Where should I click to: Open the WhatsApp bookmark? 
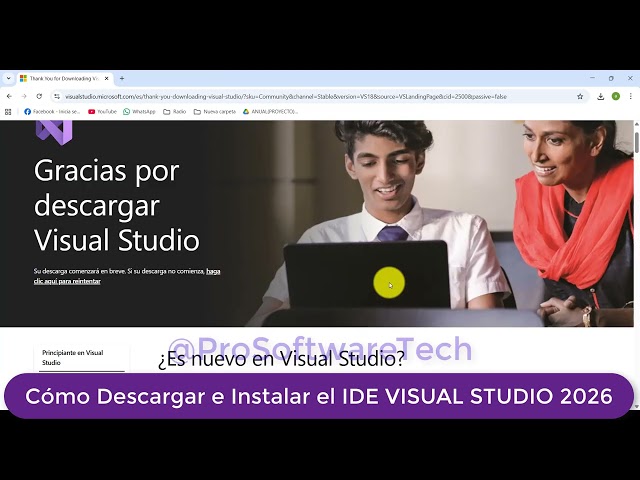tap(139, 111)
